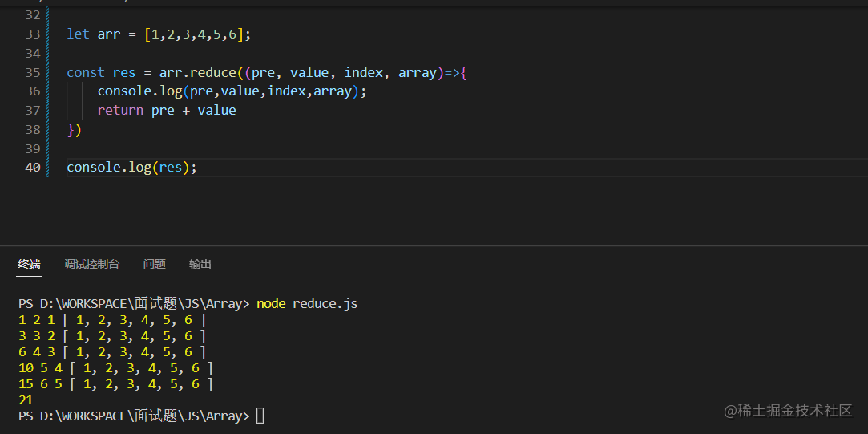Image resolution: width=868 pixels, height=434 pixels.
Task: Click terminal output line starting '10 5 4'
Action: 115,368
